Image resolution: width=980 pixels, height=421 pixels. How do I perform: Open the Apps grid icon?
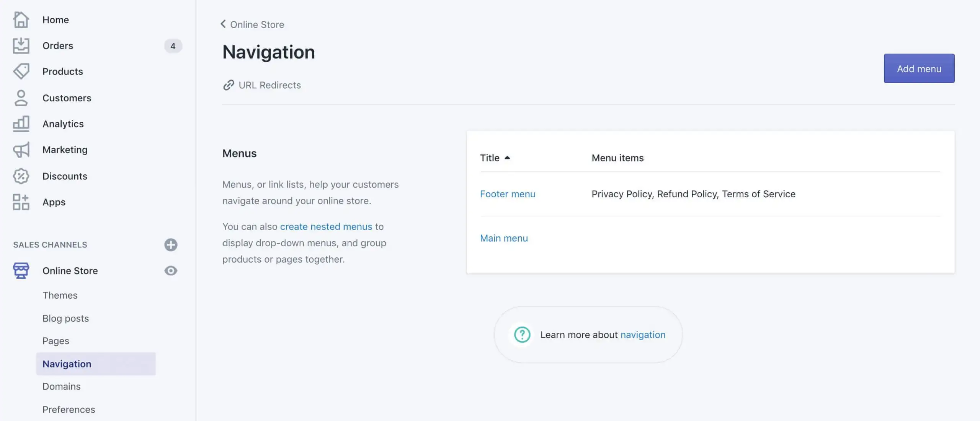click(21, 202)
